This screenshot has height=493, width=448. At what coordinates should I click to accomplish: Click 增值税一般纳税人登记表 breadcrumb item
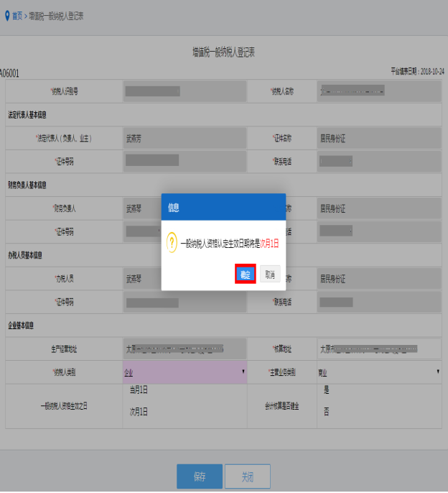(56, 15)
